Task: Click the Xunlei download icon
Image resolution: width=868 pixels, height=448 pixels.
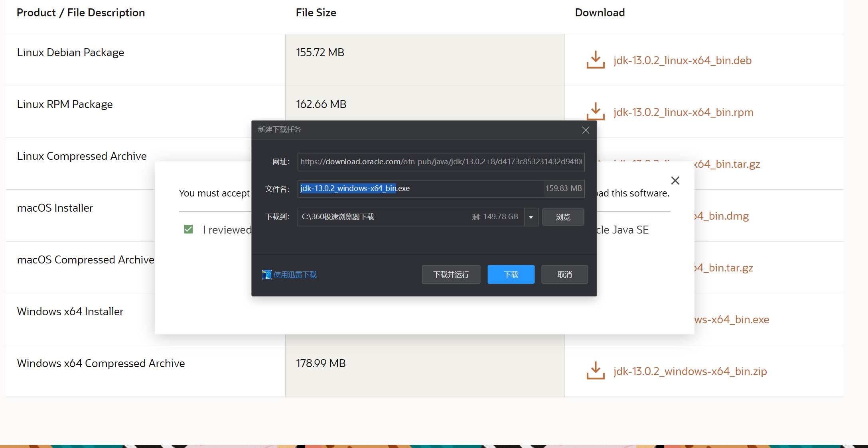Action: click(266, 275)
